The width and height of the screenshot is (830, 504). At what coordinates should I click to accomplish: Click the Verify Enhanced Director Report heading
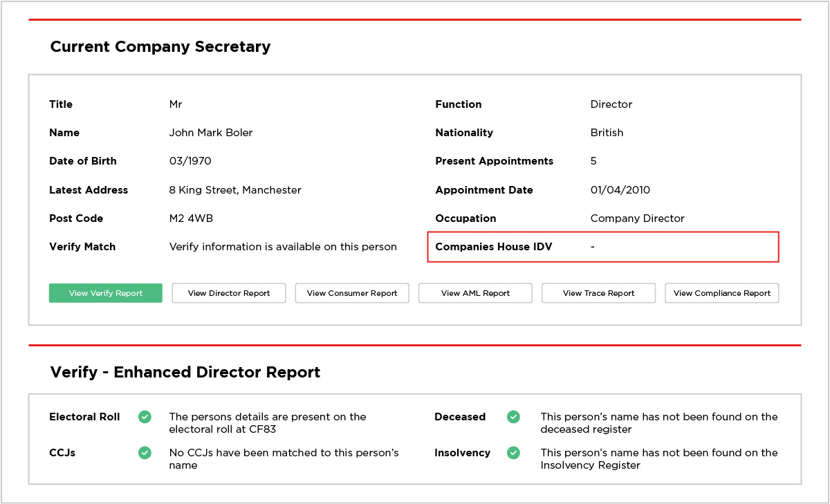(x=185, y=372)
